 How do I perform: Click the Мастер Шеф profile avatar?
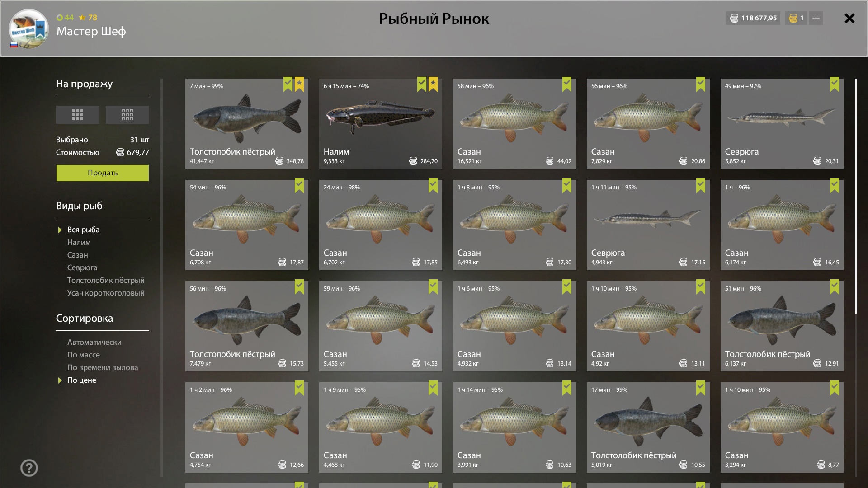coord(29,29)
